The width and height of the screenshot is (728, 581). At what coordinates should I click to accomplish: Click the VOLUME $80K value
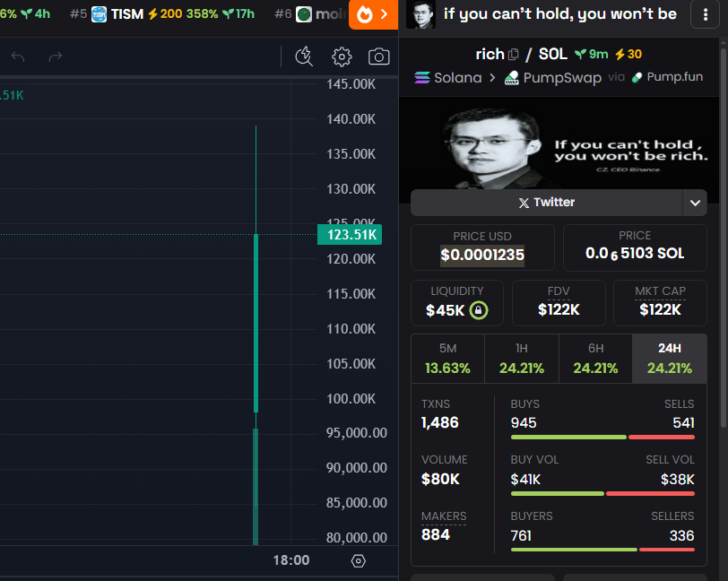click(x=440, y=480)
